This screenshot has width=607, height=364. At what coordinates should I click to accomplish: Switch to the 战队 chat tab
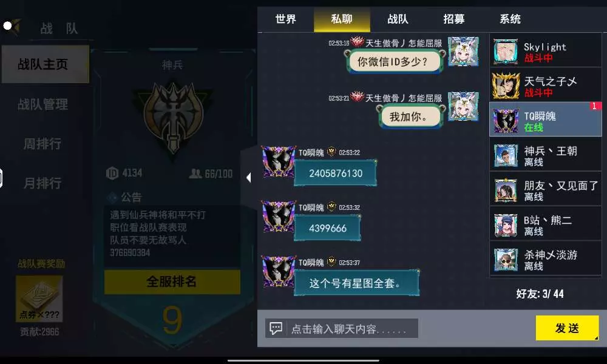point(398,19)
